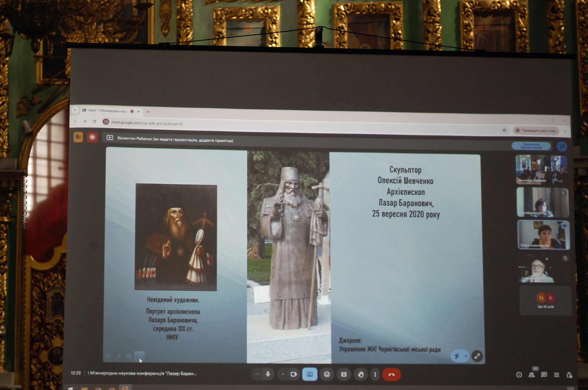Screen dimensions: 588x390
Task: Send a reaction emoji
Action: point(327,374)
